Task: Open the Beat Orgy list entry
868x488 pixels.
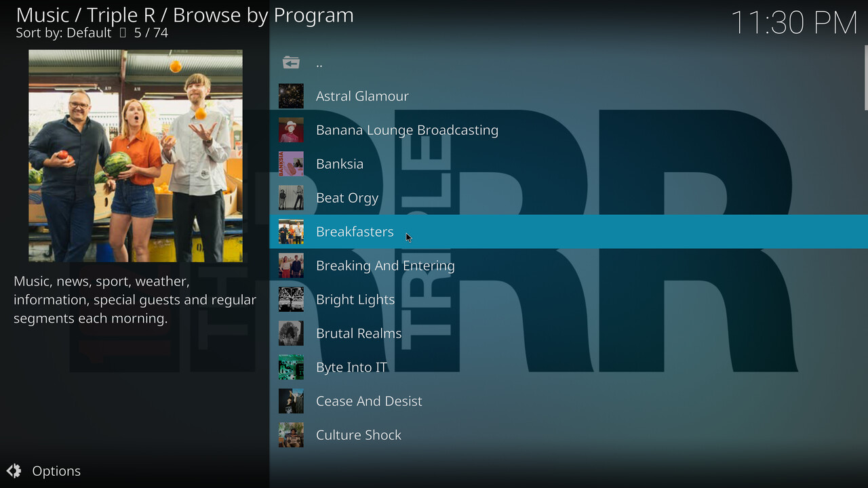Action: click(x=347, y=198)
